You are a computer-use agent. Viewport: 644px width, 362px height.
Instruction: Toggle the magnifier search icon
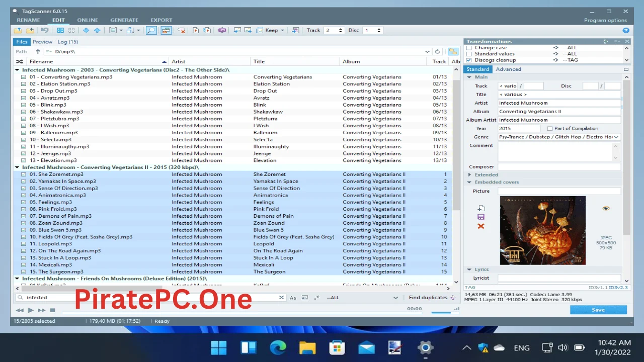pos(151,30)
